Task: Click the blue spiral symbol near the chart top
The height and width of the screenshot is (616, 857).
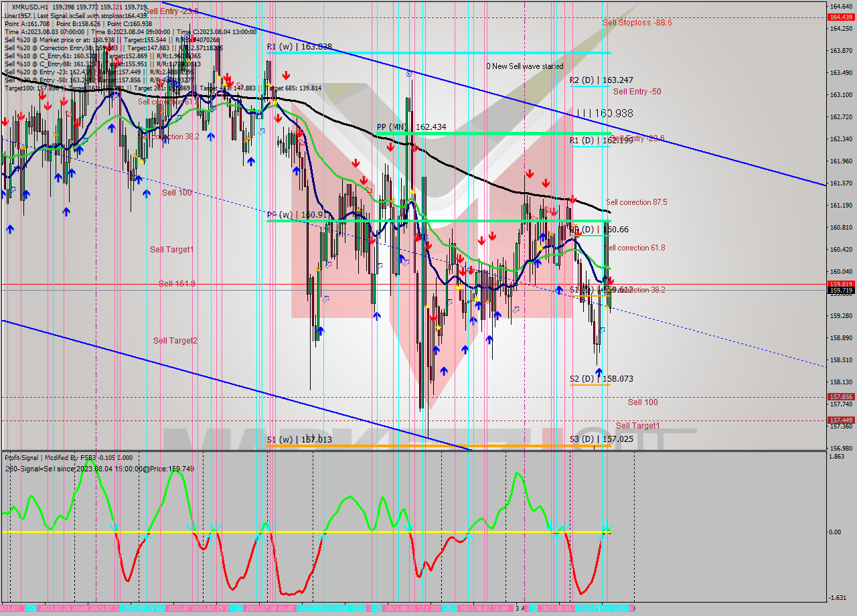Action: tap(409, 74)
